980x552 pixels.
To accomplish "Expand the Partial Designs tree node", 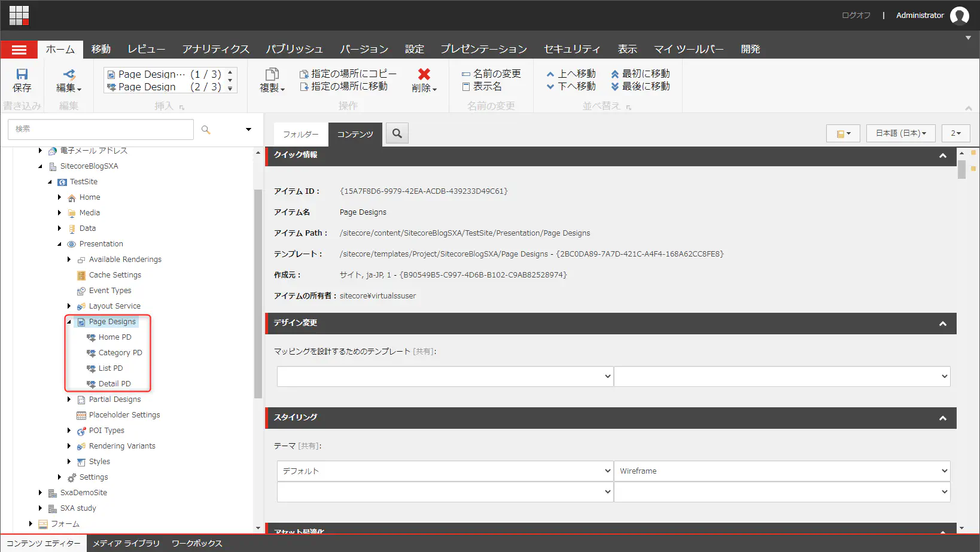I will pos(69,399).
